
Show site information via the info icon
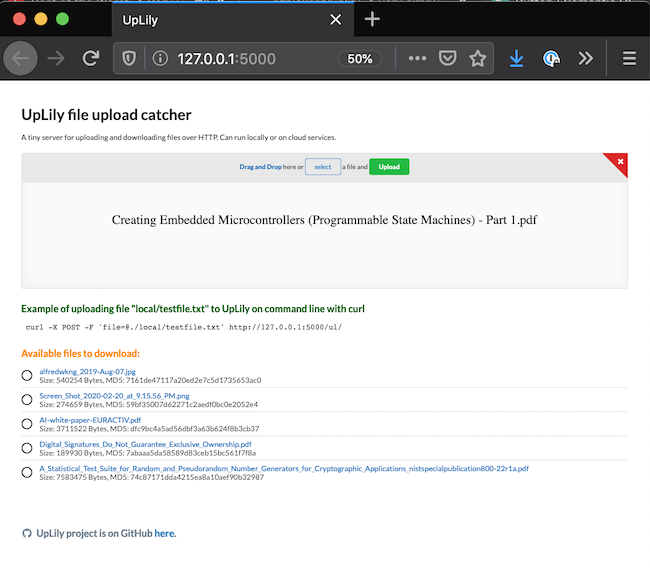click(x=160, y=58)
